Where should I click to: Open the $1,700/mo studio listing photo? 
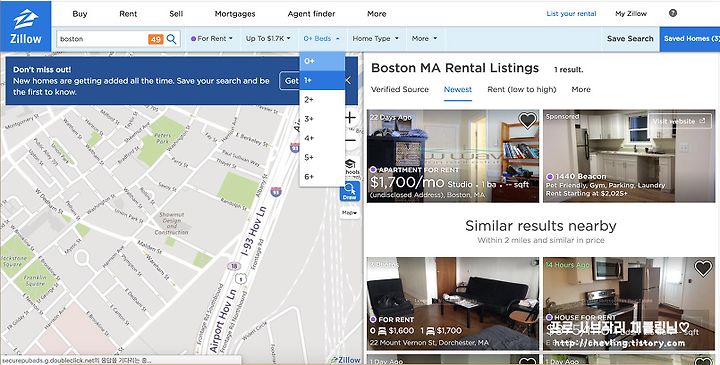pos(453,156)
